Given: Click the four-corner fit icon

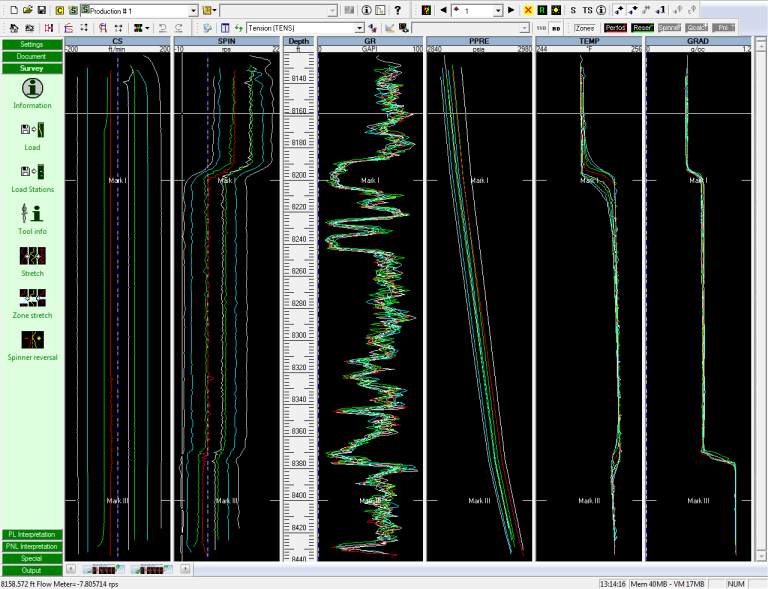Looking at the screenshot, I should point(84,28).
